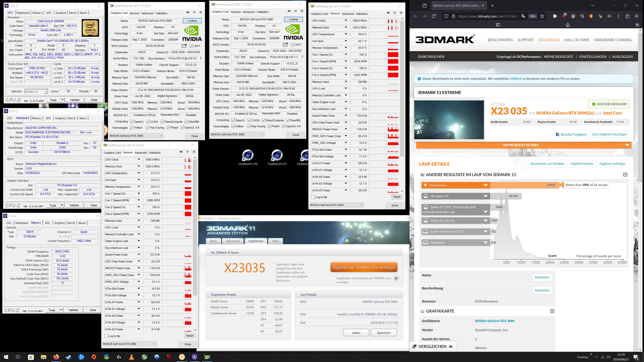Image resolution: width=644 pixels, height=362 pixels.
Task: Open GPU selector dropdown in 30.9 °C sensors window
Action: coord(336,205)
